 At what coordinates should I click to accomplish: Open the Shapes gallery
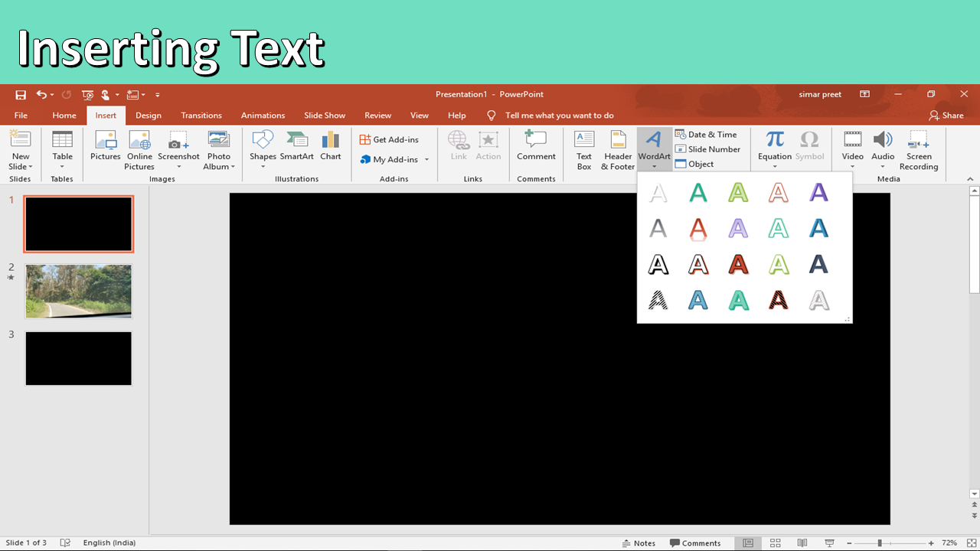point(263,150)
